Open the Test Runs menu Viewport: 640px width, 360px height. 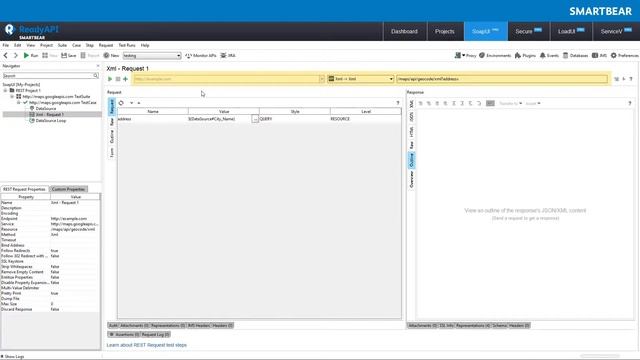127,45
